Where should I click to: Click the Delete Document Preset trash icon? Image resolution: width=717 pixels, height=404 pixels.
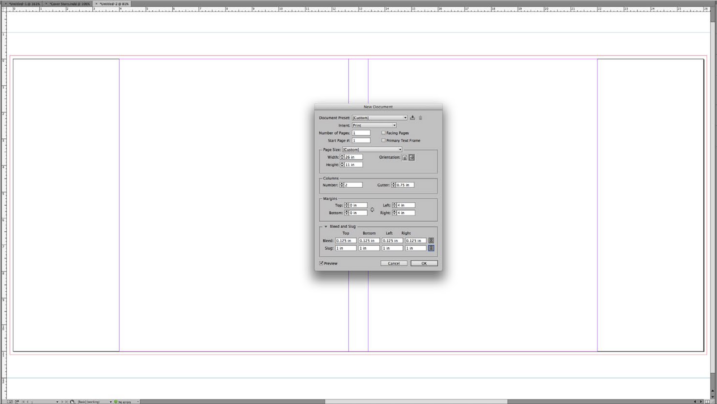[420, 118]
